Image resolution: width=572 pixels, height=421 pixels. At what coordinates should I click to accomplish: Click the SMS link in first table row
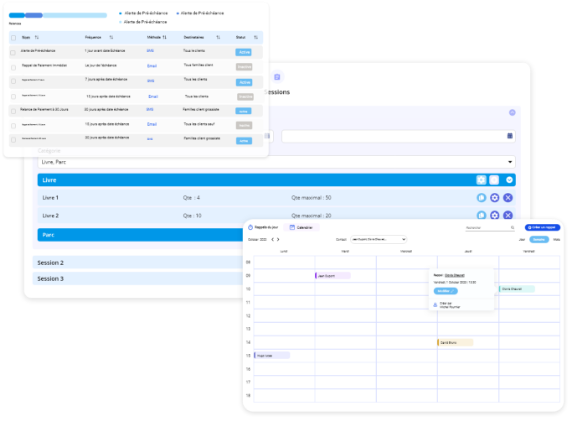[150, 51]
